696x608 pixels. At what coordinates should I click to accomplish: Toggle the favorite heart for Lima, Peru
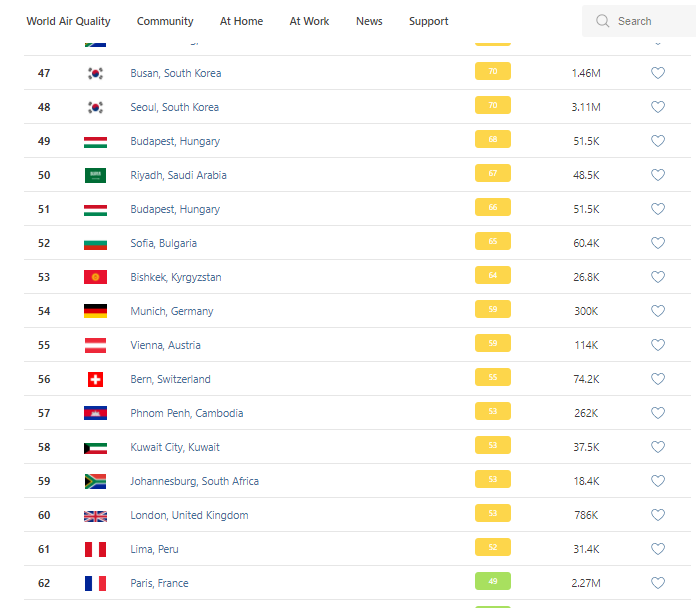(x=658, y=549)
